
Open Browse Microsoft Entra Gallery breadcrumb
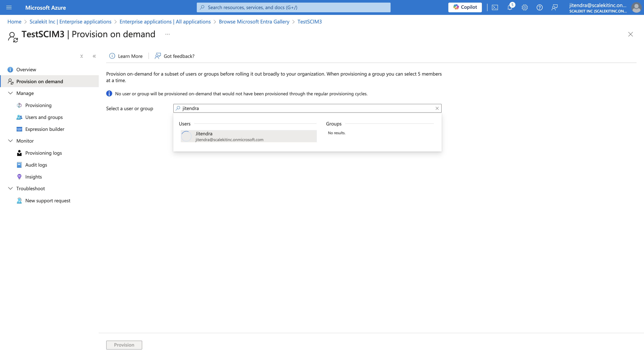click(254, 22)
